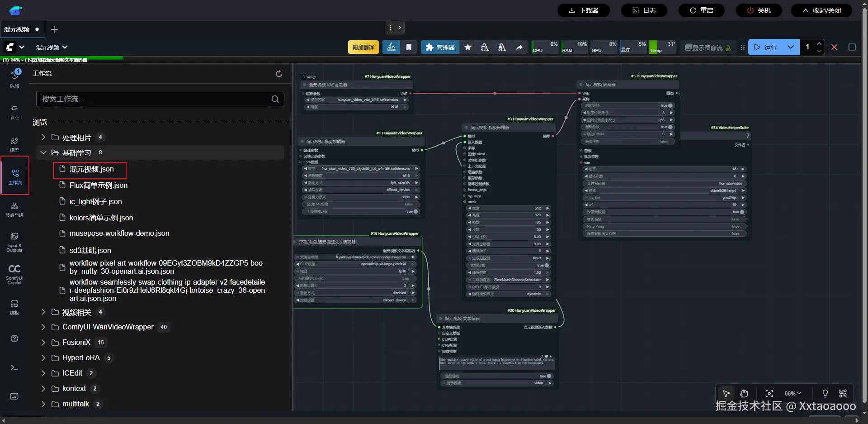
Task: Toggle 启用分块 switch in the decode node
Action: [627, 105]
